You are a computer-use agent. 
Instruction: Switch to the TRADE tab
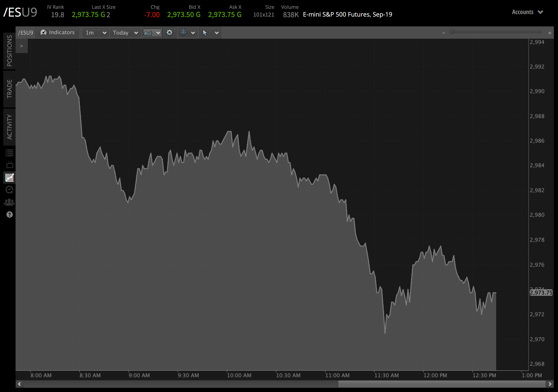tap(9, 89)
